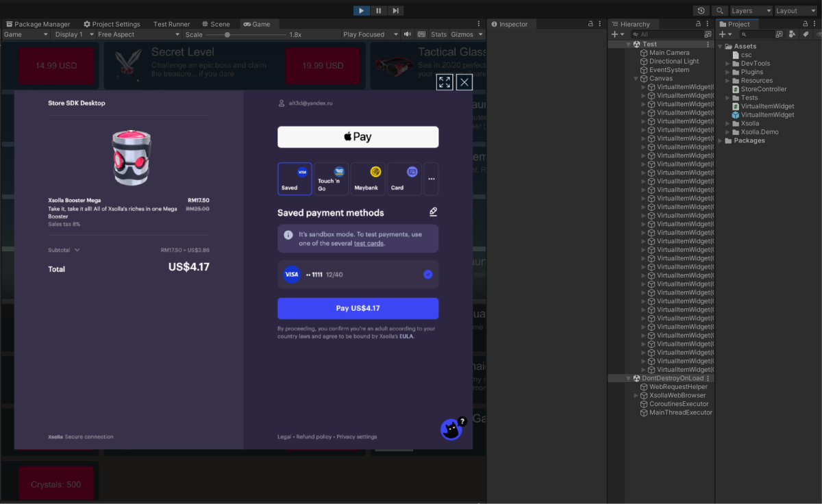This screenshot has width=822, height=504.
Task: Open the Free Aspect dropdown
Action: (x=138, y=34)
